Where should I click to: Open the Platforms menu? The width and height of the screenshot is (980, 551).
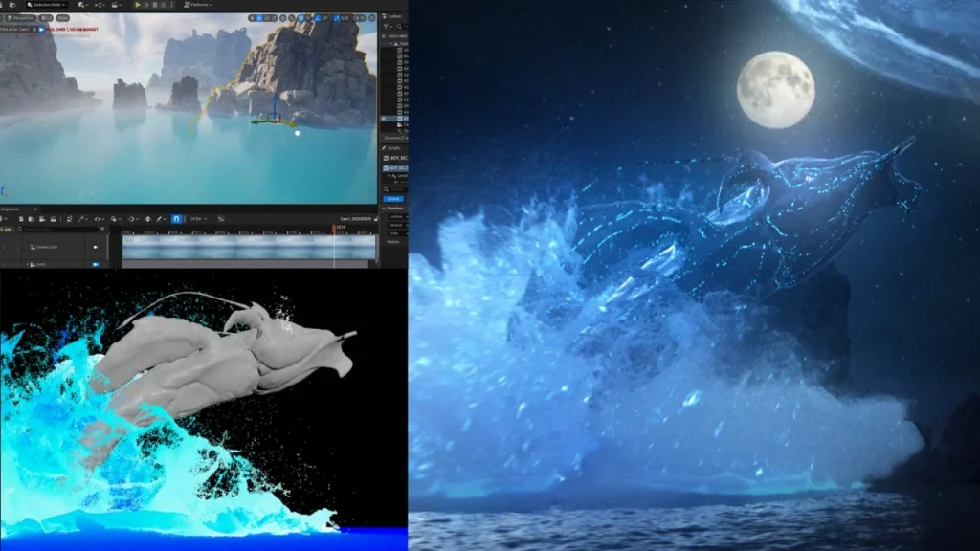pyautogui.click(x=196, y=5)
